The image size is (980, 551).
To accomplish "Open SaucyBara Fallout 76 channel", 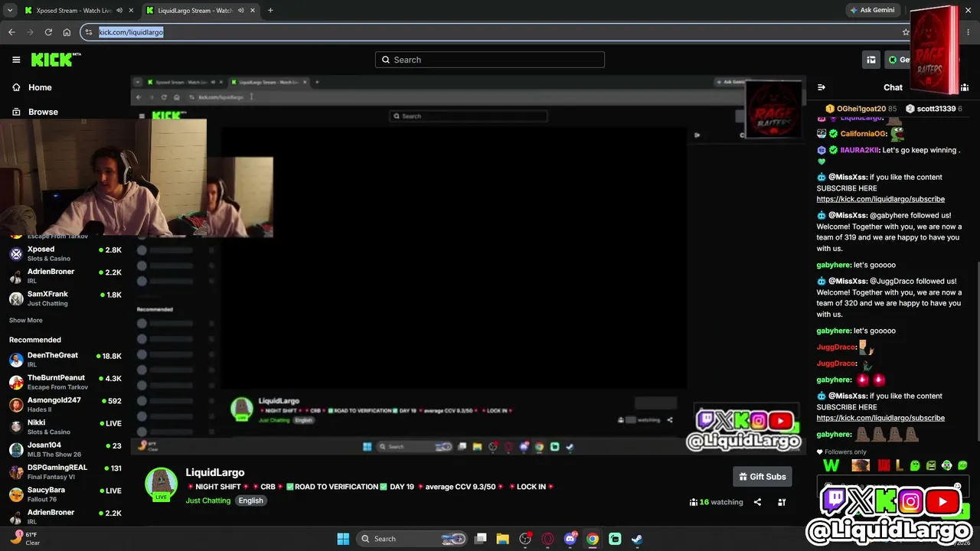I will (x=65, y=494).
